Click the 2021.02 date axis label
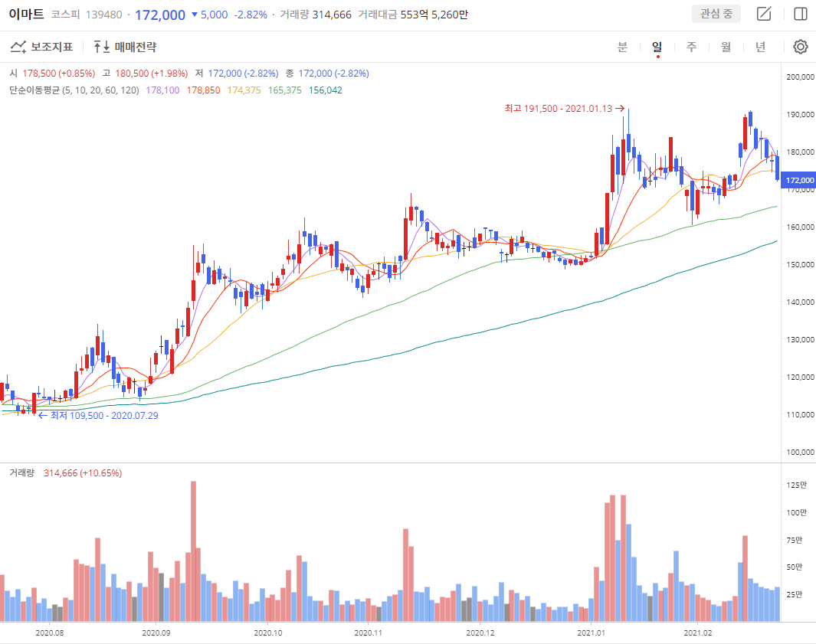 click(698, 633)
